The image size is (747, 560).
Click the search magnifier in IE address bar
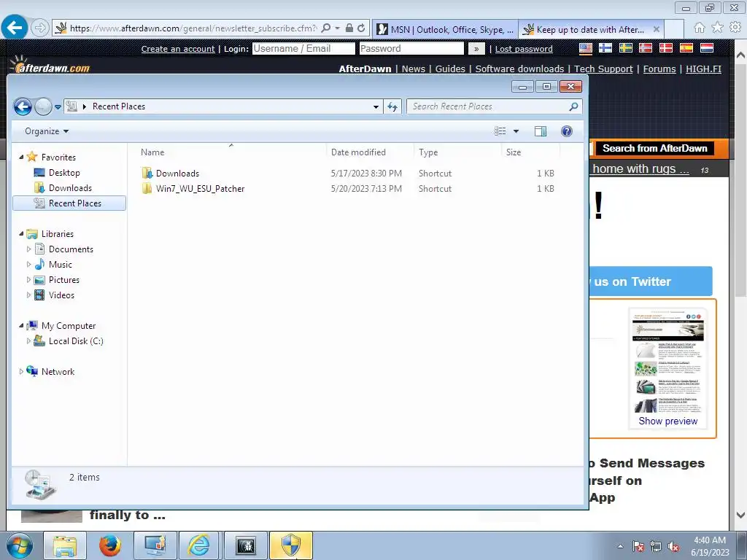326,28
